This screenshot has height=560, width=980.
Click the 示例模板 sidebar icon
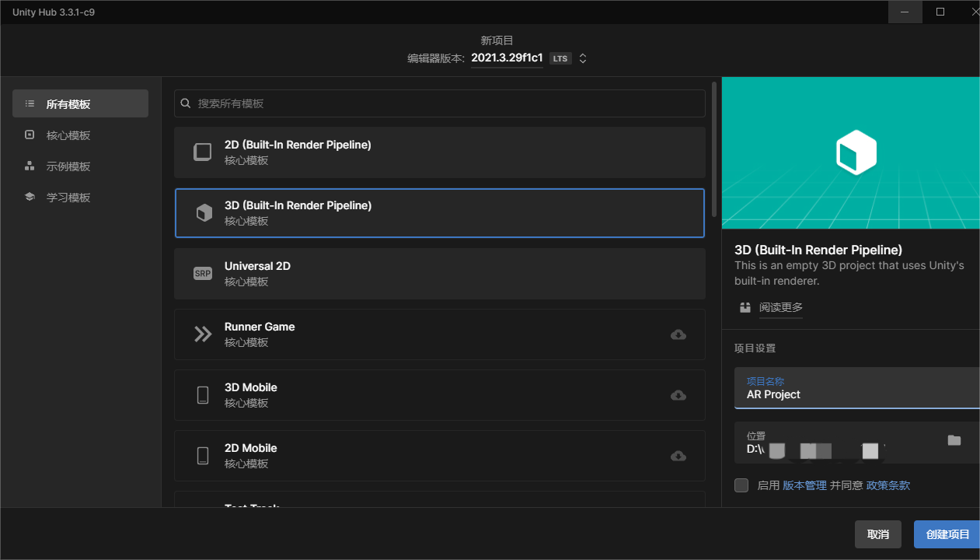30,166
